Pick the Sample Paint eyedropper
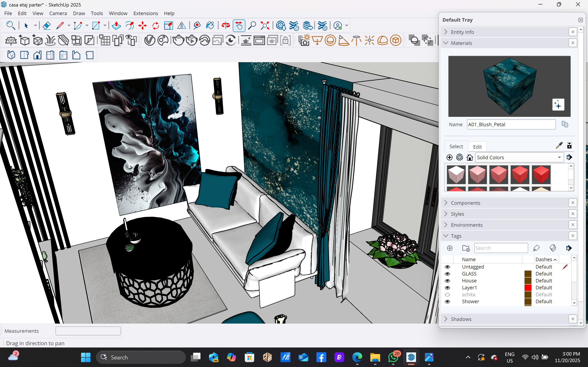 point(559,146)
